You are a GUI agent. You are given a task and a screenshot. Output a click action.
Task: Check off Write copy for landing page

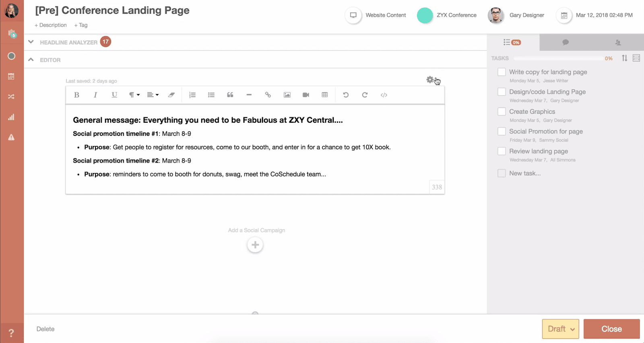click(502, 72)
